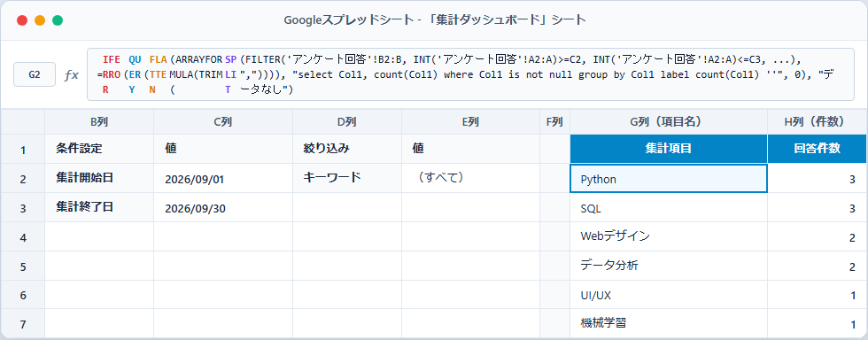Click the count cell for Webデザイン
Screen dimensions: 868x340
point(818,236)
